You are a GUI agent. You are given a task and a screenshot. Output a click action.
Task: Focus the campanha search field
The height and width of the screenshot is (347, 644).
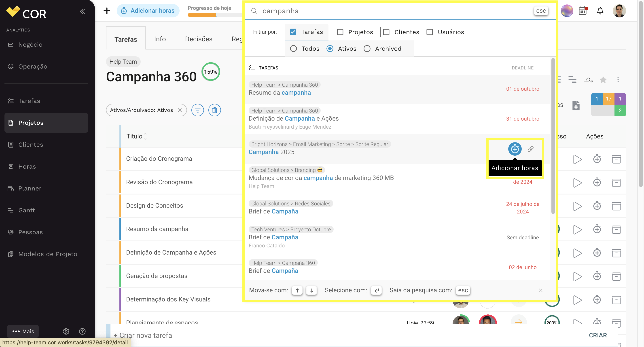[395, 11]
